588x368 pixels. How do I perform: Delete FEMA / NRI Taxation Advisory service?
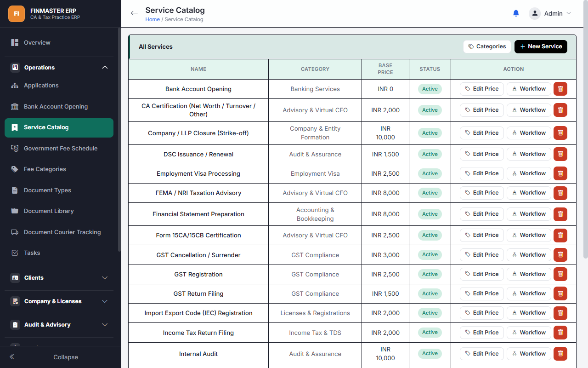coord(560,193)
